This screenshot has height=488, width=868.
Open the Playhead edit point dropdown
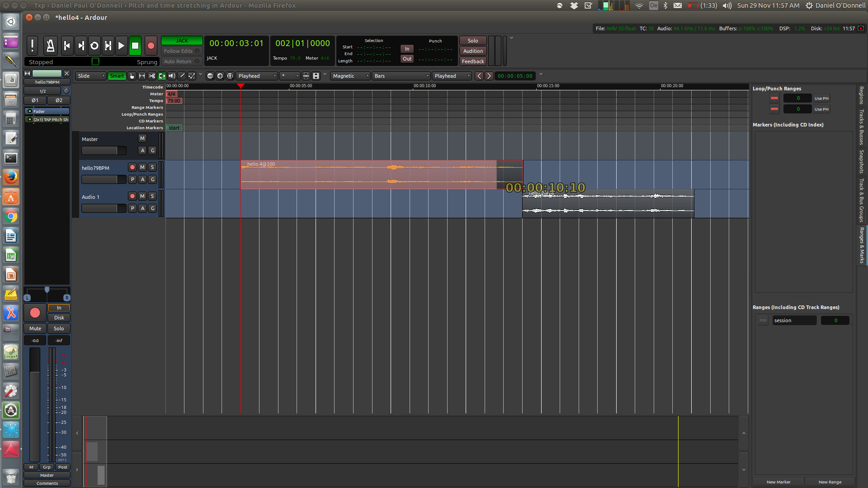pos(452,76)
